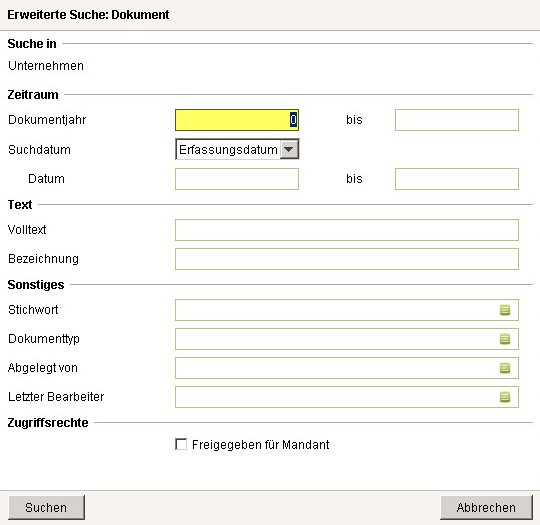Focus the yellow Dokumentjahr start field
This screenshot has height=525, width=540.
pos(237,120)
